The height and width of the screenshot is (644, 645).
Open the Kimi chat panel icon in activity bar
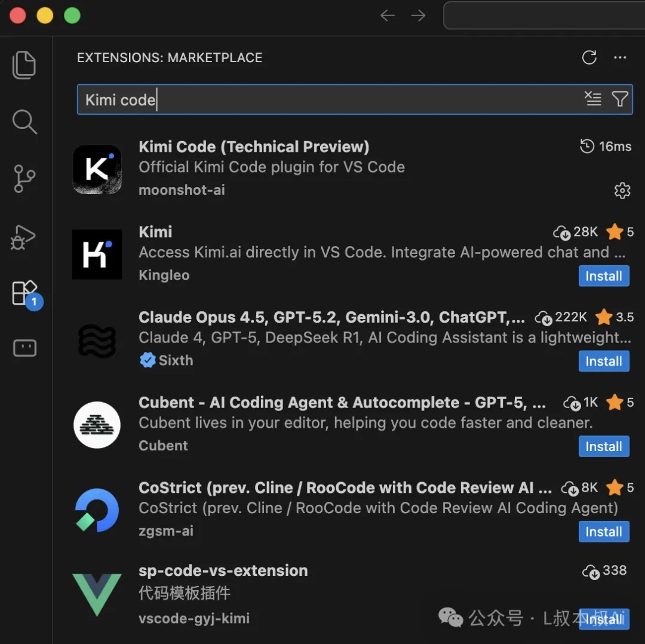tap(24, 348)
